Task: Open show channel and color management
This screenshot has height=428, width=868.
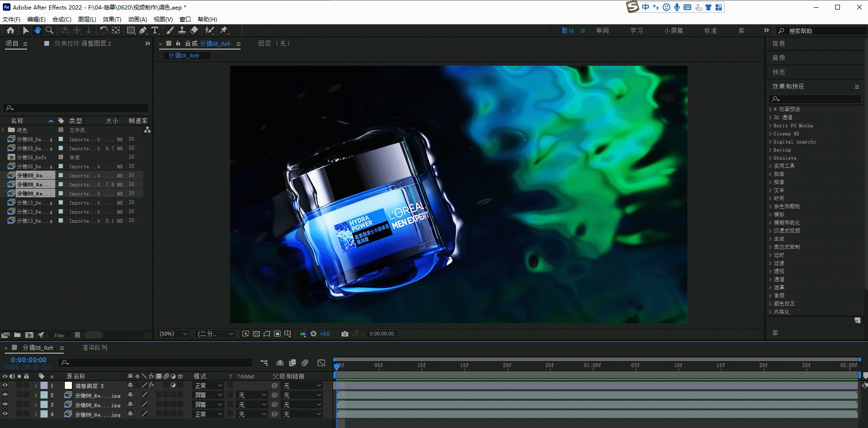Action: click(303, 334)
